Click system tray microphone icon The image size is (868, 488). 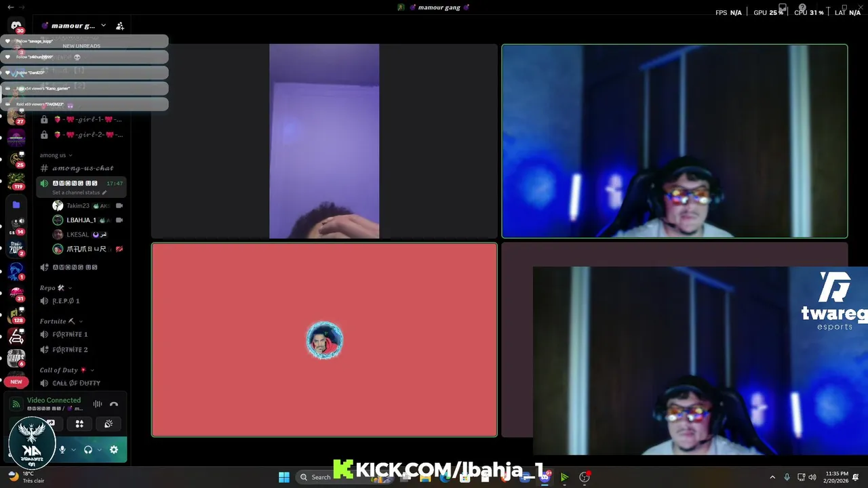click(x=787, y=477)
